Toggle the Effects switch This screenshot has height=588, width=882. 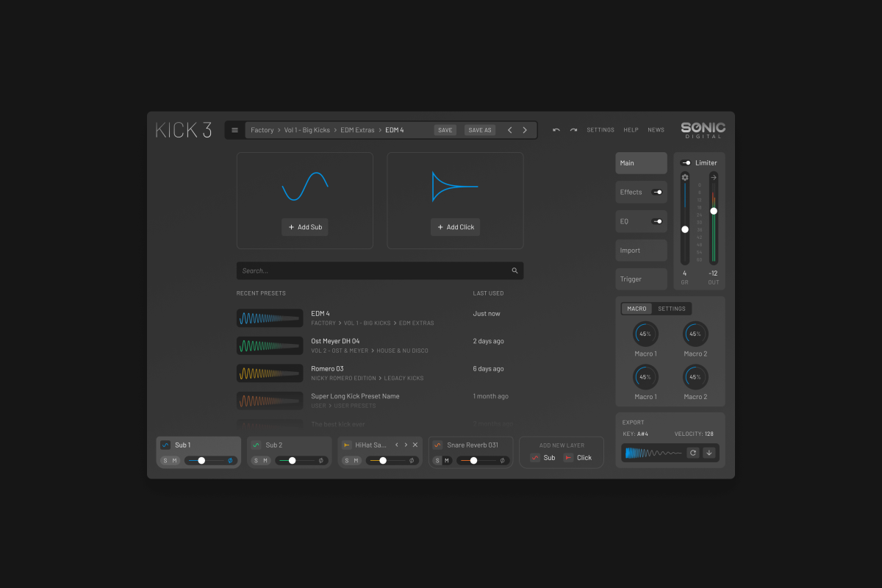[x=656, y=192]
